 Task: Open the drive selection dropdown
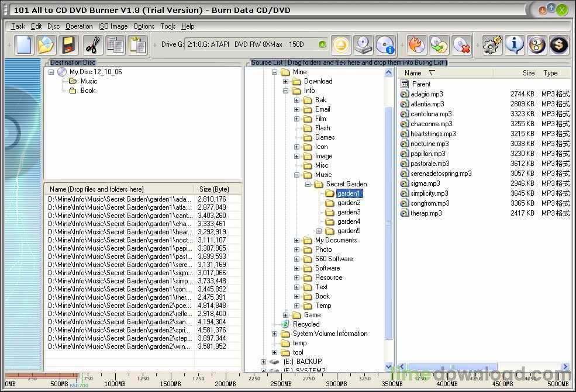322,44
